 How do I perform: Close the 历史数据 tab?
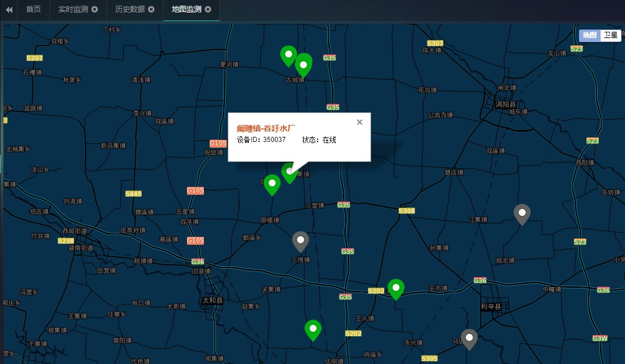click(152, 10)
